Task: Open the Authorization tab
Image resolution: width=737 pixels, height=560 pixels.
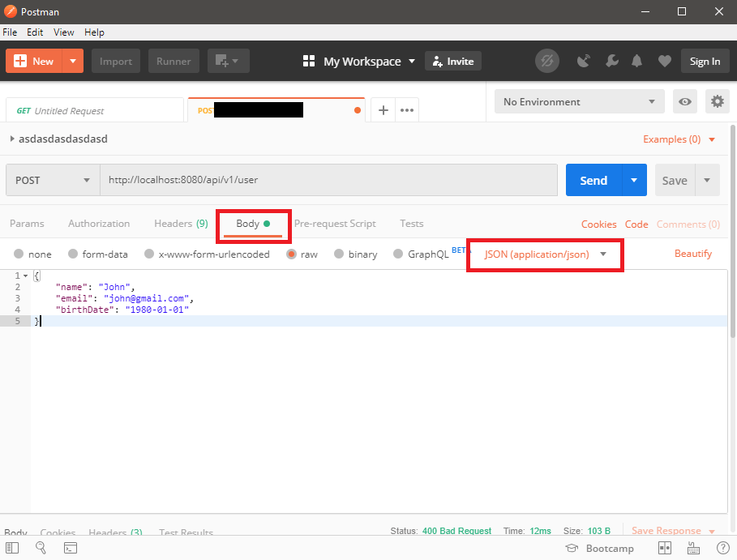Action: pyautogui.click(x=99, y=223)
